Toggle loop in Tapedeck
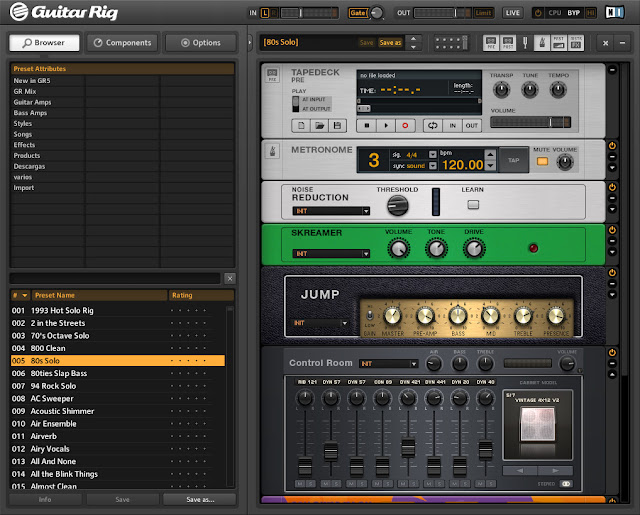640x515 pixels. click(x=433, y=126)
